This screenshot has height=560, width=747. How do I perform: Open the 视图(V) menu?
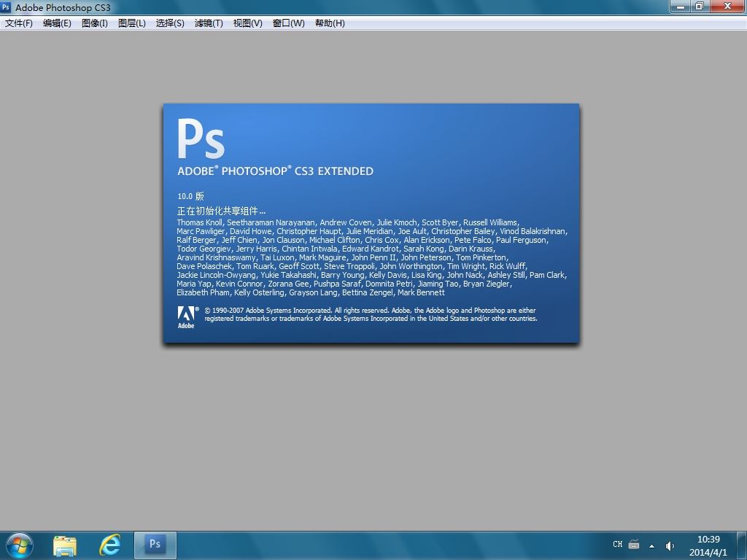point(247,23)
